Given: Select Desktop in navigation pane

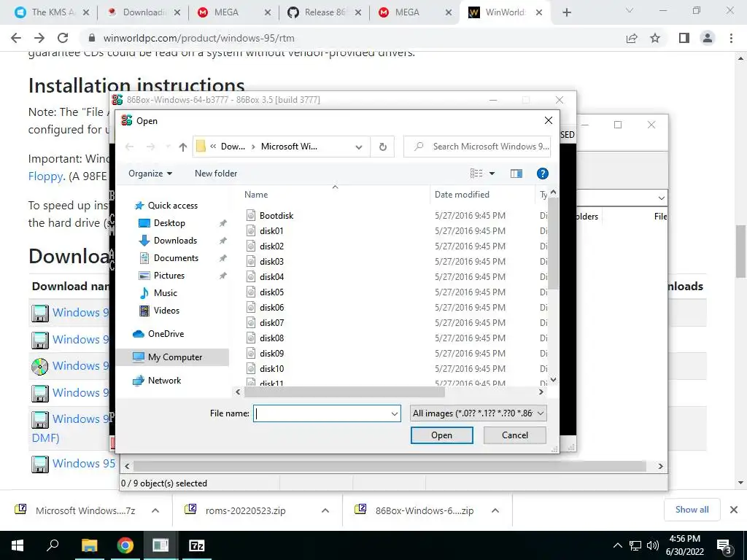Looking at the screenshot, I should [x=169, y=223].
